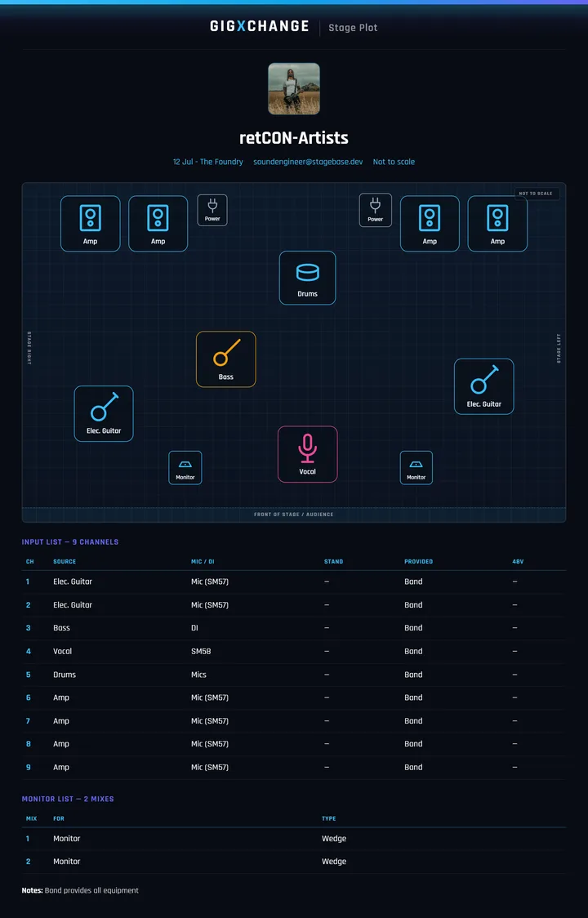Click the PROVIDED column header

[x=419, y=561]
